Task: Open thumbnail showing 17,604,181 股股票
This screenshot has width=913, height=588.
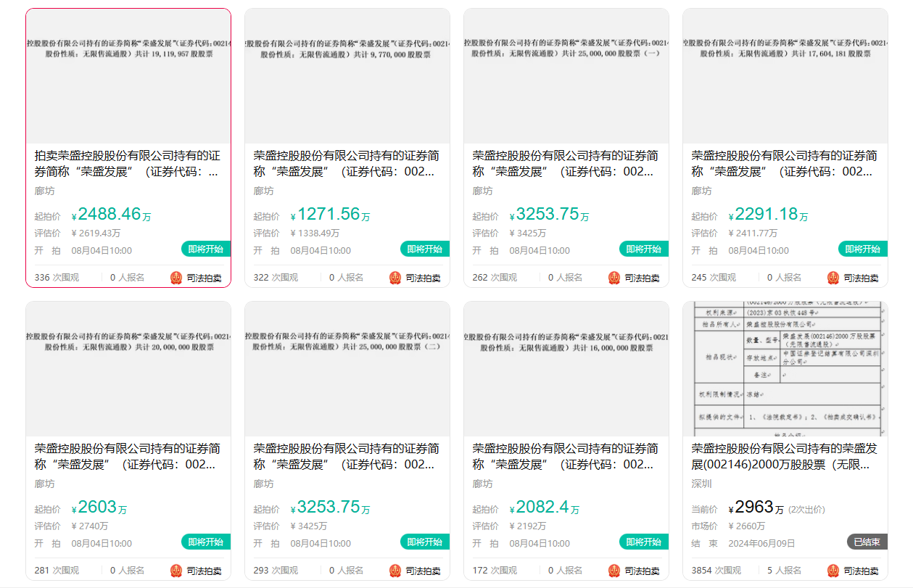Action: pos(785,76)
